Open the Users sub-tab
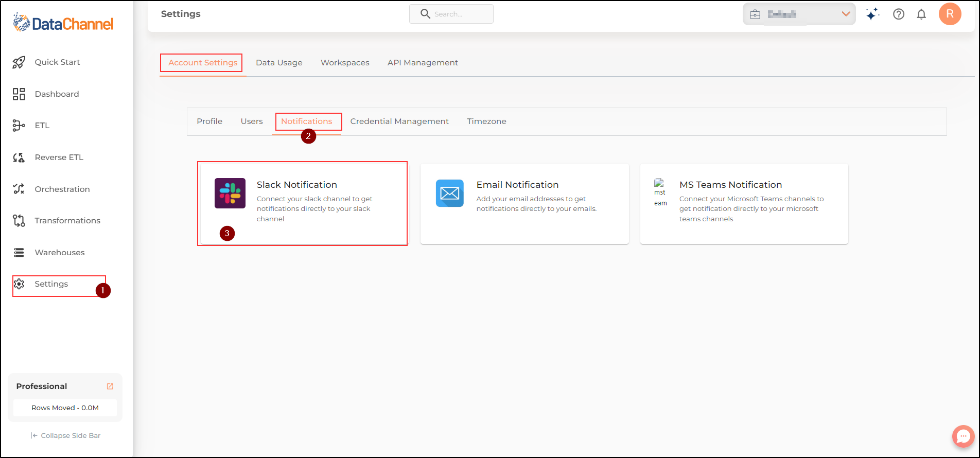The width and height of the screenshot is (980, 458). (252, 121)
